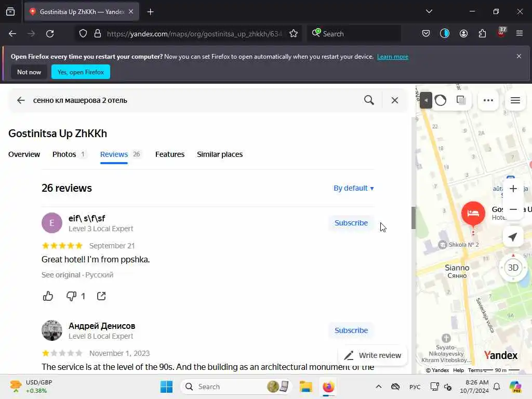
Task: Click the Firefox URL address bar
Action: coord(194,34)
